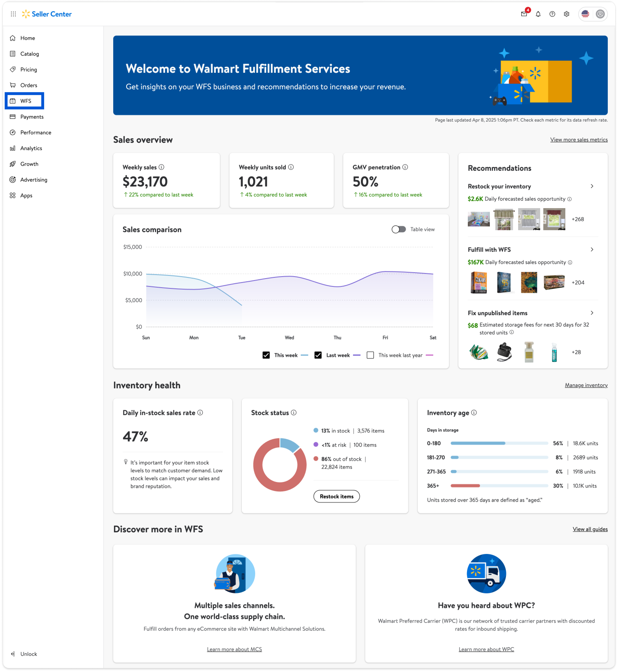Click the bedding set restock thumbnail
The height and width of the screenshot is (672, 618).
point(479,219)
